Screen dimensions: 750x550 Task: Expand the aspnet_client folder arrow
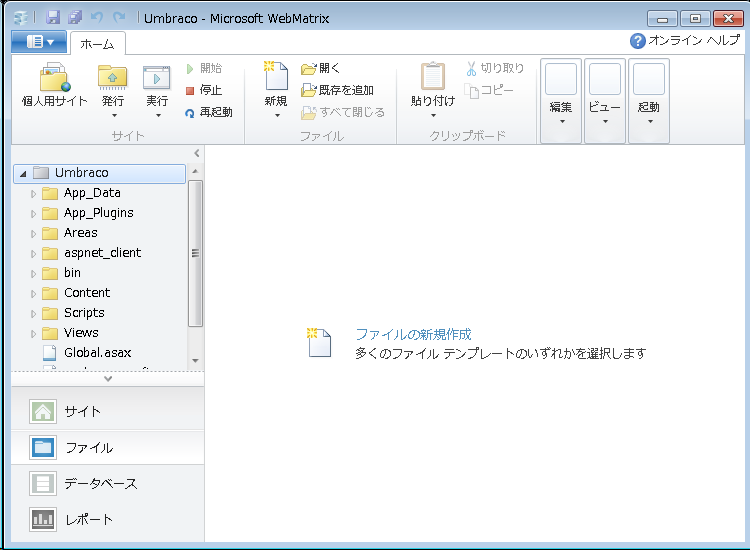[33, 254]
